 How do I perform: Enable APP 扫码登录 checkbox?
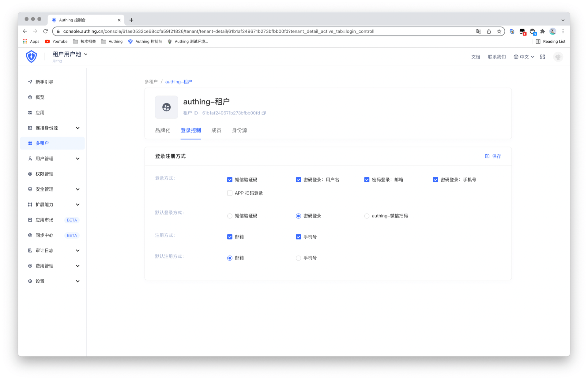tap(230, 193)
